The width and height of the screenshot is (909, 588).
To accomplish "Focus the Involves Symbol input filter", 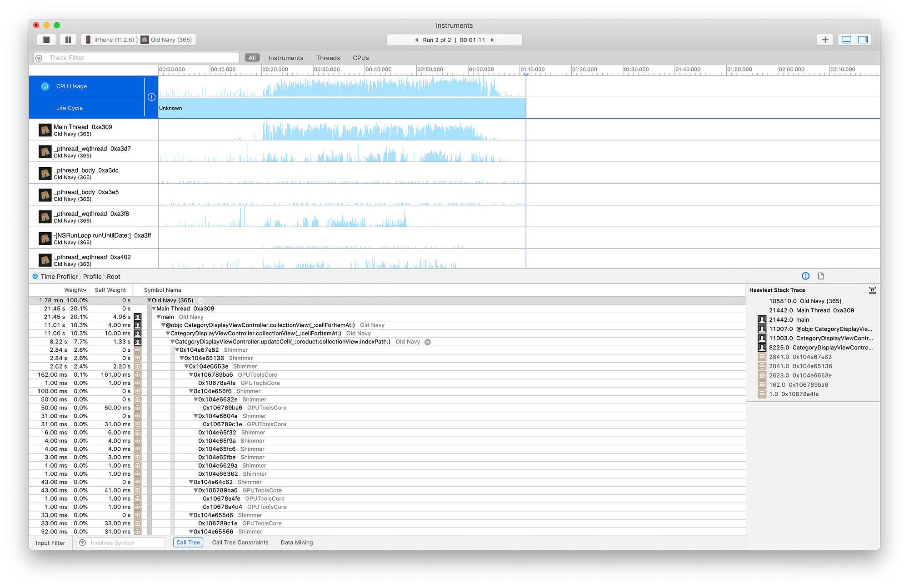I will pyautogui.click(x=121, y=543).
